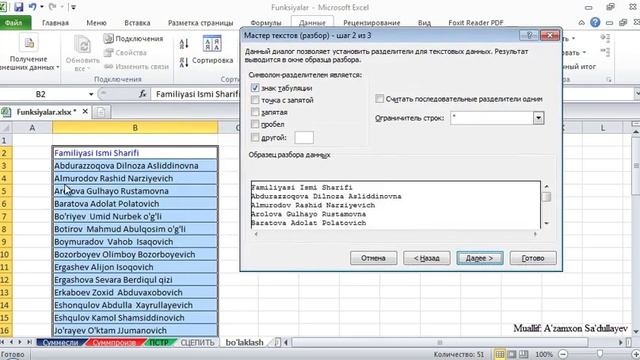Select cell with Almurodov Rashid Narziyevich
Viewport: 640px width, 360px height.
135,178
